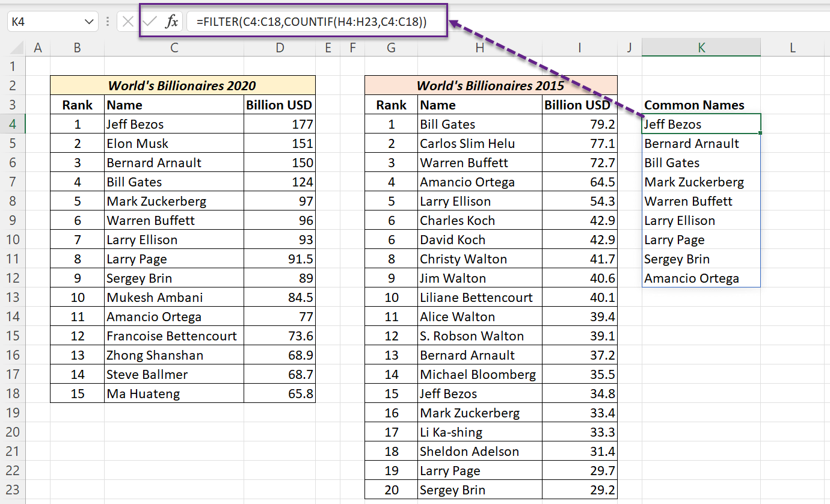Click in the formula bar FILTER formula
Viewport: 830px width, 504px height.
[x=312, y=22]
